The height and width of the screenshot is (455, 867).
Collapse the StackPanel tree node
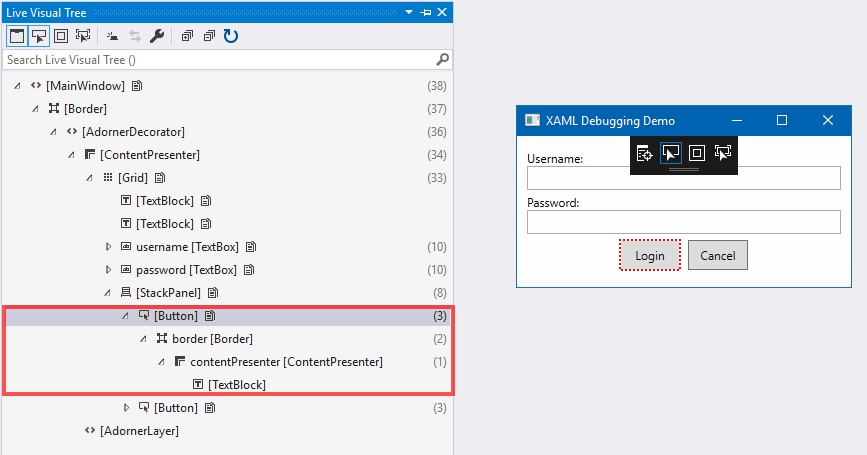107,293
